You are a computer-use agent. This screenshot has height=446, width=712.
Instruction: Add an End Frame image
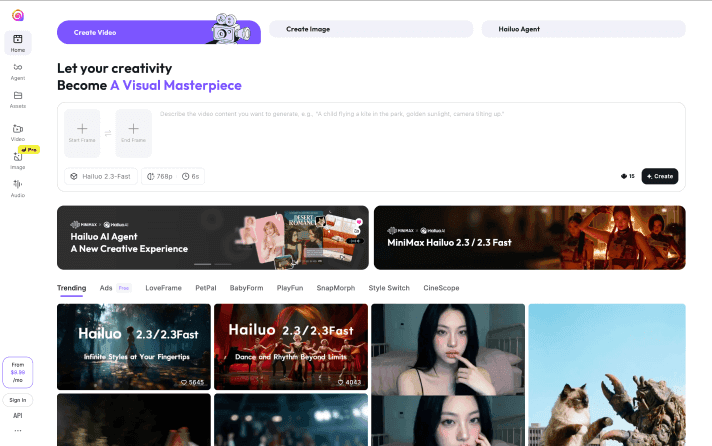[134, 133]
